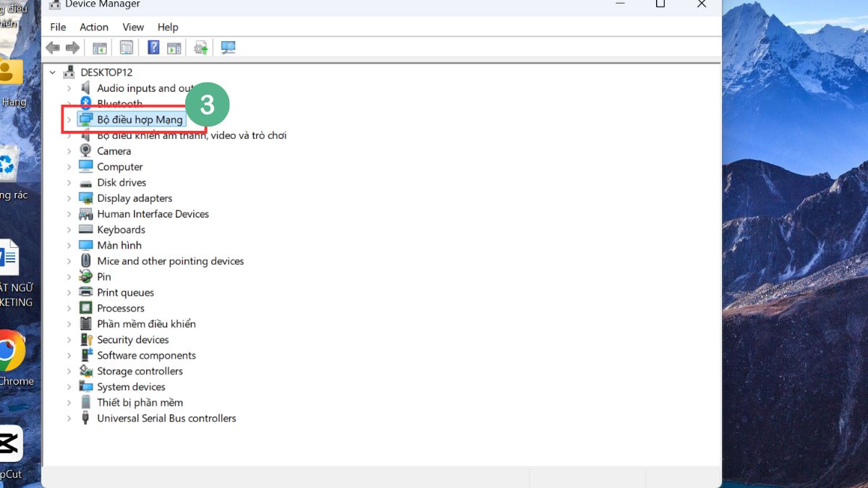Viewport: 868px width, 488px height.
Task: Select the Camera label
Action: click(x=114, y=151)
